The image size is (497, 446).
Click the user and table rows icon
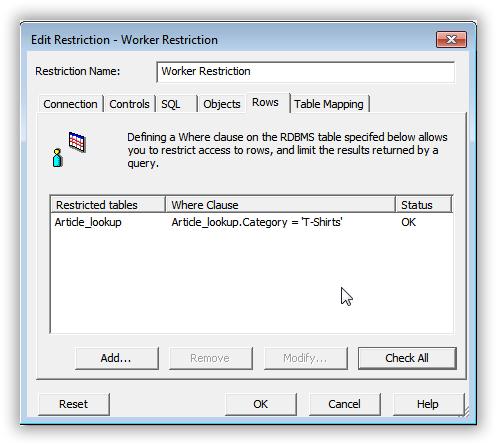(69, 149)
